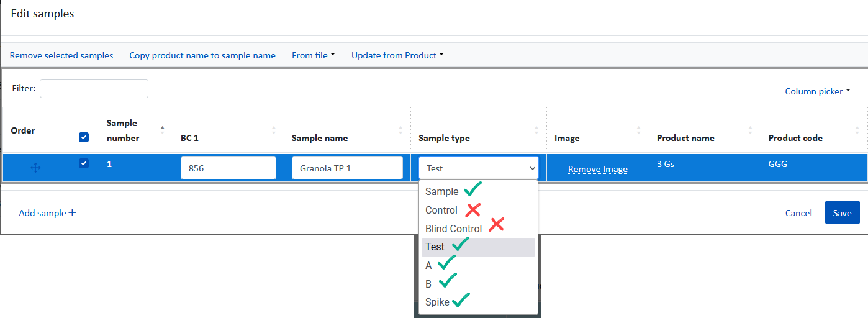Click the Remove Image link
This screenshot has height=318, width=868.
coord(598,169)
